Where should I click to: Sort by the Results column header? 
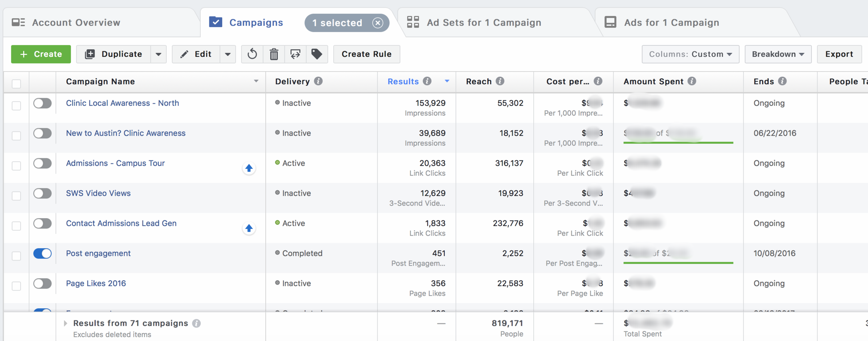pyautogui.click(x=403, y=82)
